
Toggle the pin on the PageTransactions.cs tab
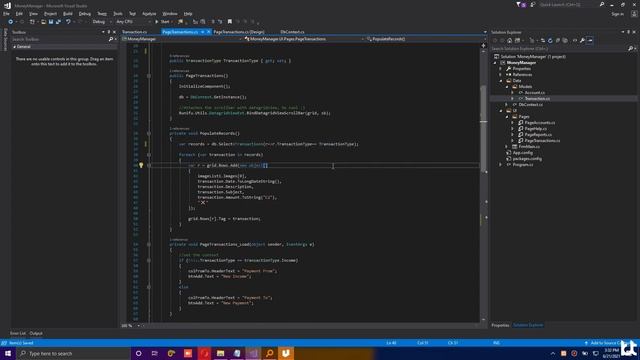tap(202, 32)
